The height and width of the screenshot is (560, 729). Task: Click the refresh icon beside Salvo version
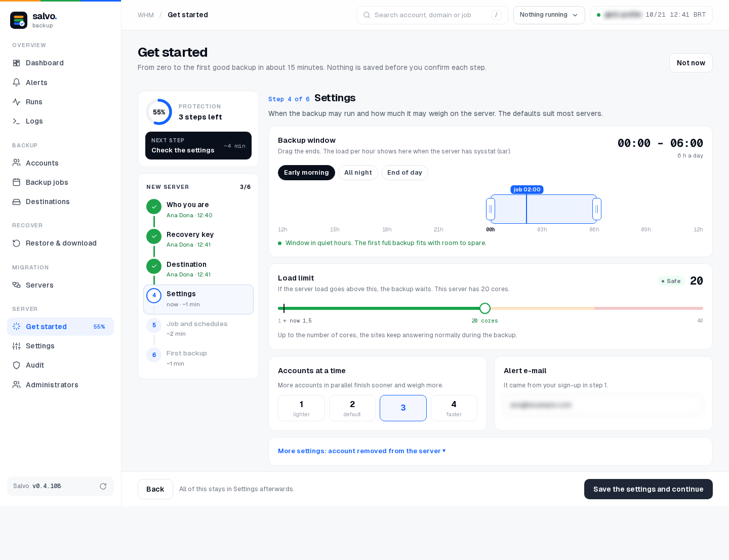click(x=103, y=486)
